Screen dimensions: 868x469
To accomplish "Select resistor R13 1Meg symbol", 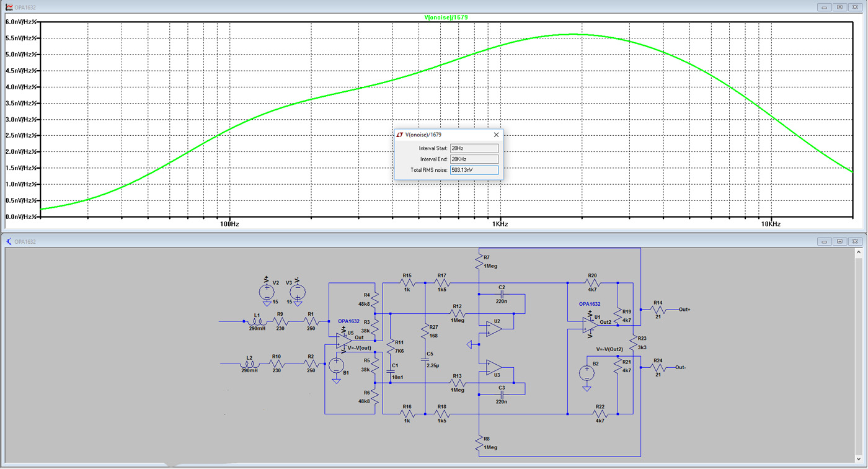I will 457,383.
